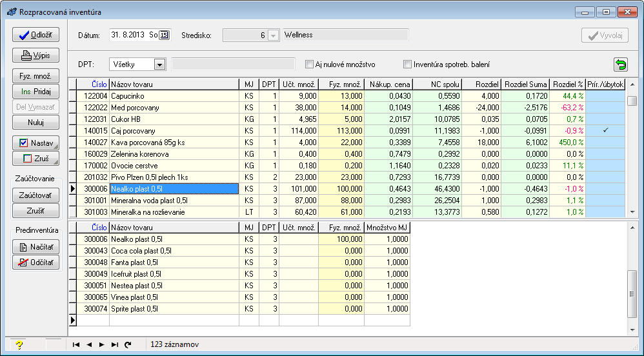Click the 123 záznamov status text
Screen dimensions: 644x356
point(175,344)
